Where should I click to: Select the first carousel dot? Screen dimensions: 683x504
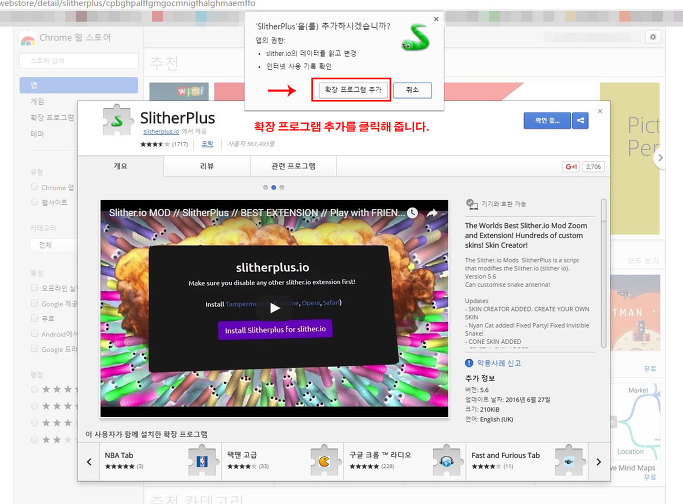(265, 187)
